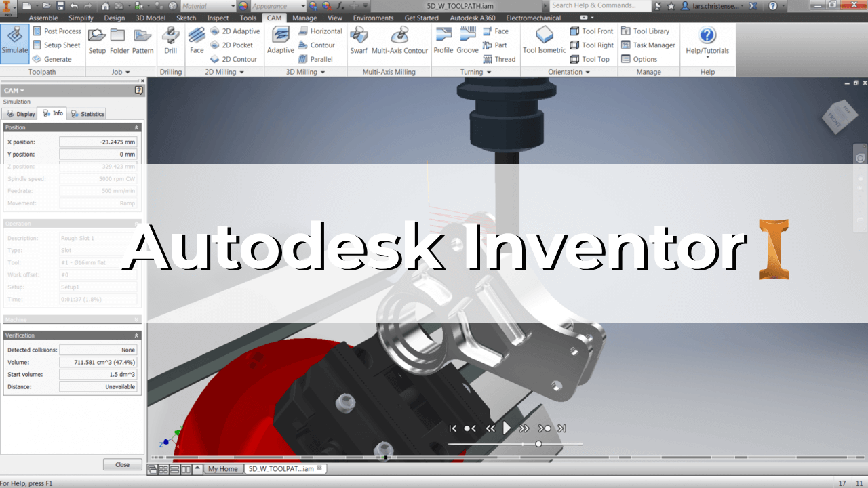868x488 pixels.
Task: Collapse the Verification section
Action: [x=136, y=335]
